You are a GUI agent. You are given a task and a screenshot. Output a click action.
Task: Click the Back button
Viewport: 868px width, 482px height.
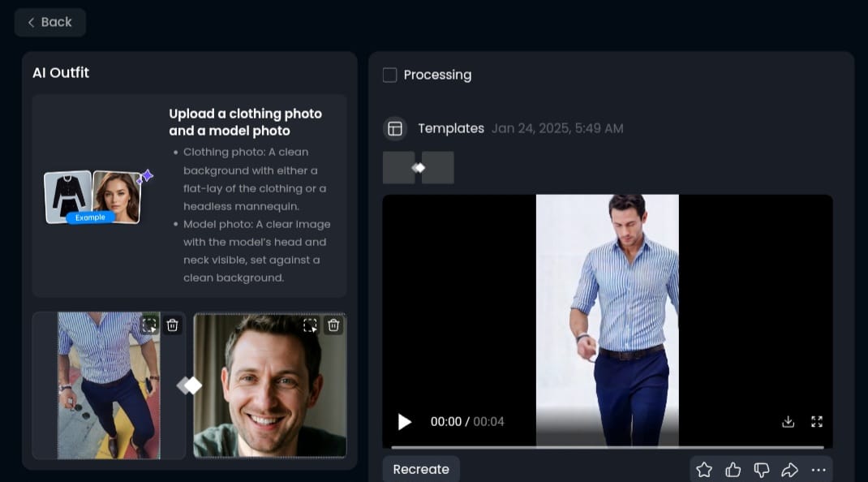(49, 22)
